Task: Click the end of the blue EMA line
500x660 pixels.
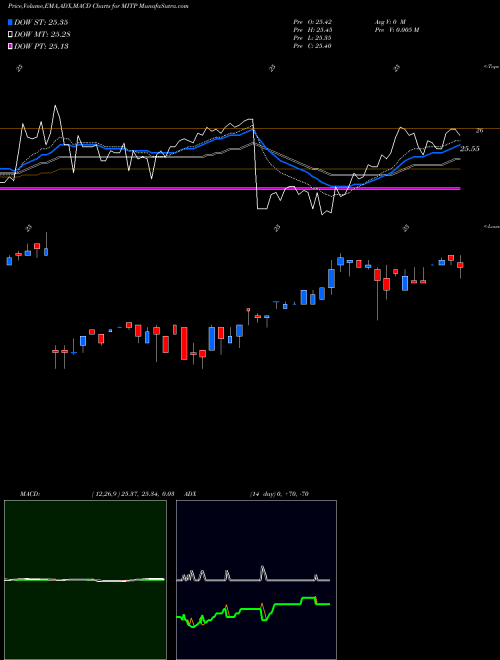Action: [460, 144]
